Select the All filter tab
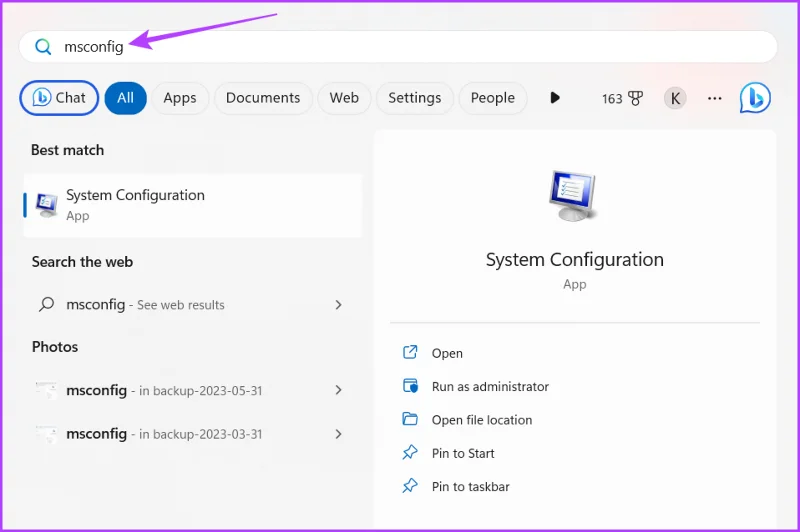The image size is (800, 532). (x=126, y=98)
